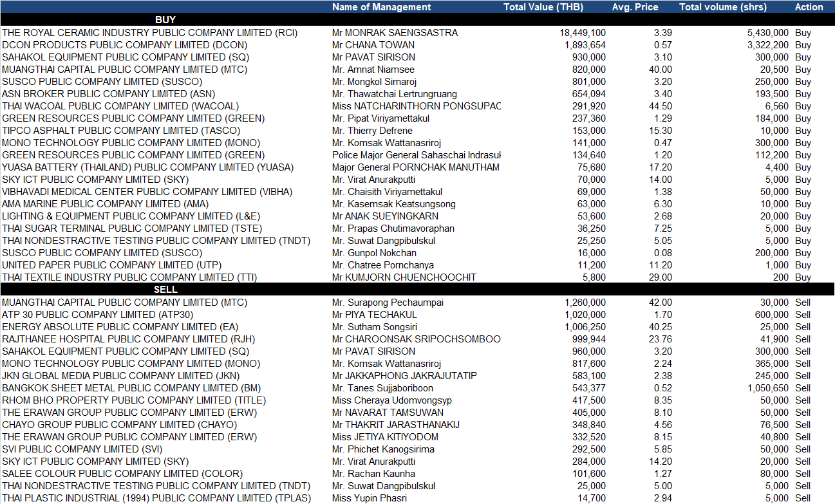
Task: Click the name Mr JAKKAPHONG JAKRAJUTATIP
Action: (x=404, y=375)
